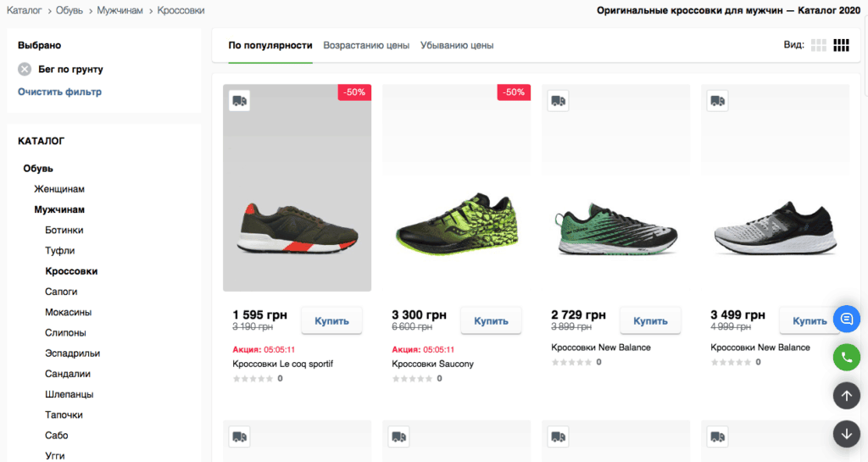Select 'Женщинам' category in sidebar
Screen dimensions: 868x462
click(x=59, y=189)
